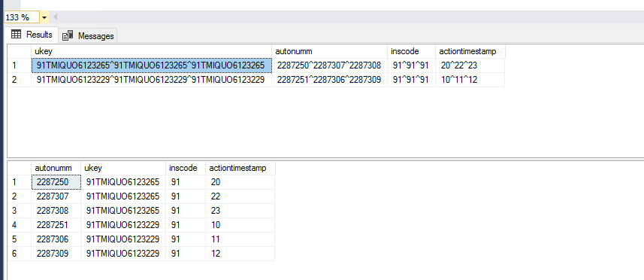Image resolution: width=644 pixels, height=280 pixels.
Task: Click the Messages tab icon
Action: coord(68,36)
